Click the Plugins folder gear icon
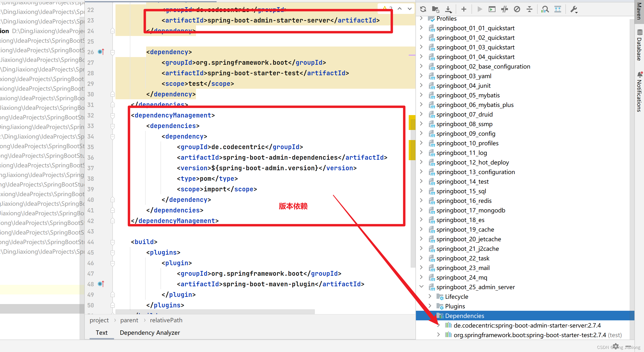 coord(440,306)
